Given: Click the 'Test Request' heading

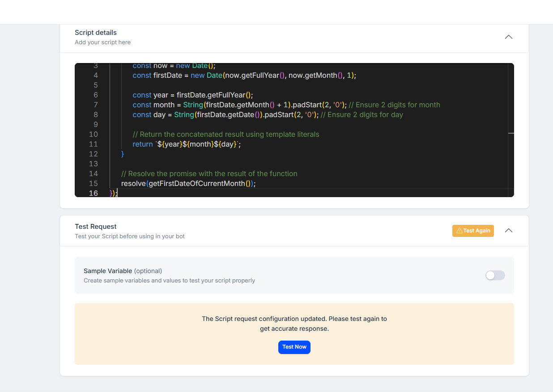Looking at the screenshot, I should coord(96,227).
